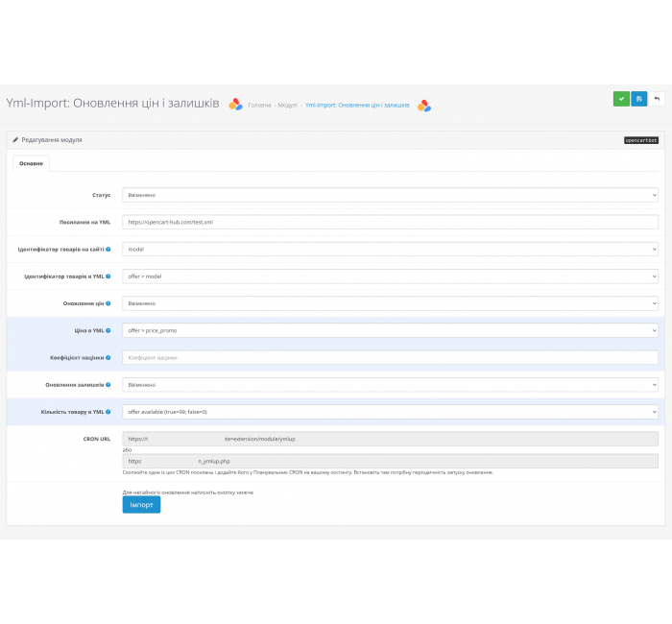
Task: Open the Оновлення цін dropdown
Action: [390, 303]
